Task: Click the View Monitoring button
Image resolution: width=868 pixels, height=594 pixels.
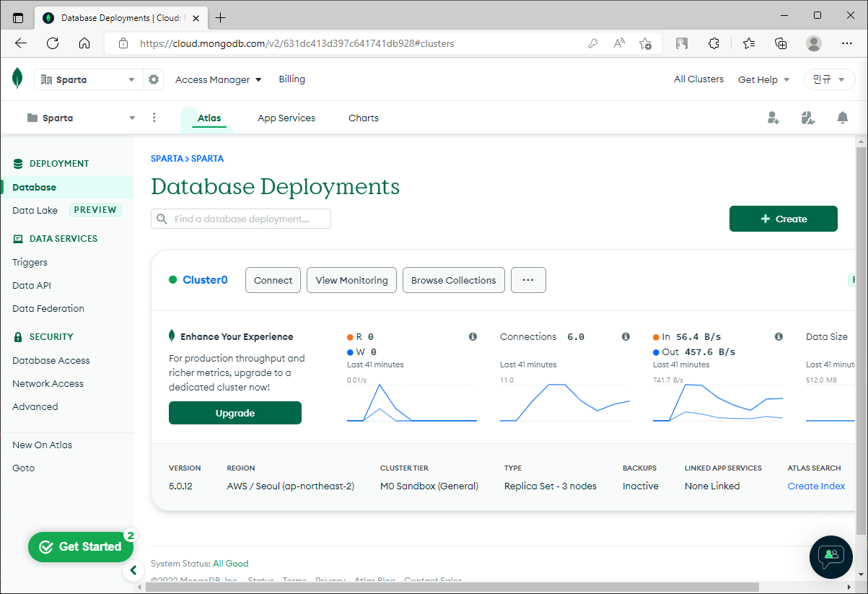Action: coord(351,280)
